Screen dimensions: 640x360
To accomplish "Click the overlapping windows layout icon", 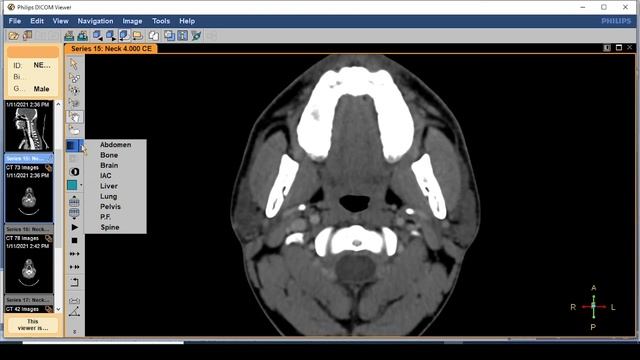I will pos(169,36).
